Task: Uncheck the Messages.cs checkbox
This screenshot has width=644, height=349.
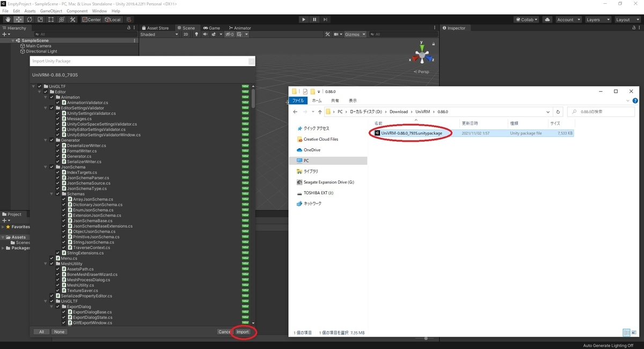Action: pyautogui.click(x=58, y=119)
